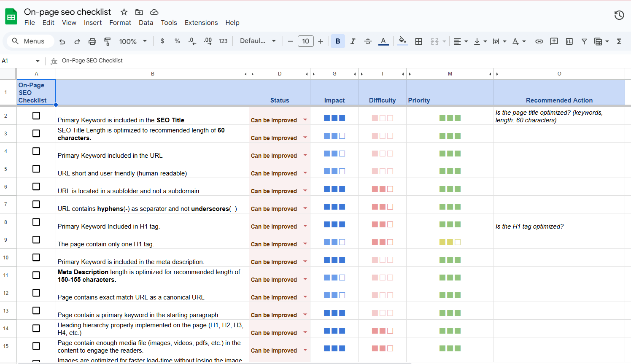Screen dimensions: 631x364
Task: Check the box in row 2
Action: tap(36, 116)
